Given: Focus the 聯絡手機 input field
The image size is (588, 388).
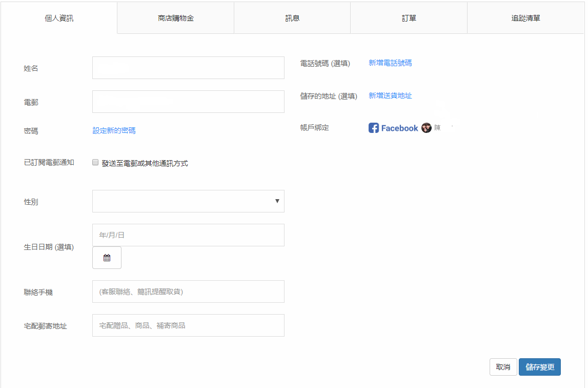Looking at the screenshot, I should [188, 292].
